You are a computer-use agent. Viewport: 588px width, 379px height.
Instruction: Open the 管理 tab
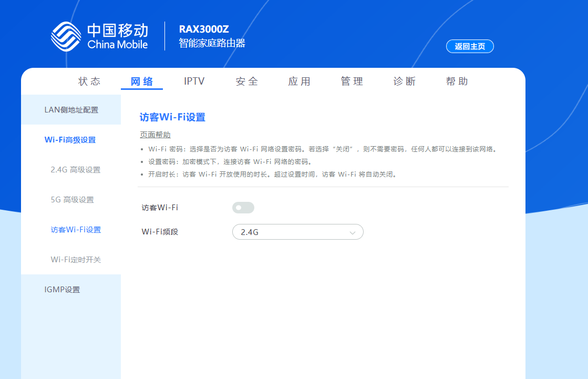coord(352,81)
